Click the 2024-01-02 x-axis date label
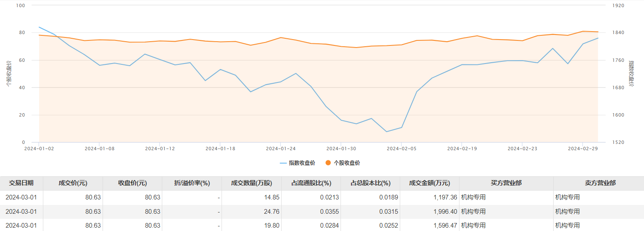The height and width of the screenshot is (231, 644). click(39, 149)
